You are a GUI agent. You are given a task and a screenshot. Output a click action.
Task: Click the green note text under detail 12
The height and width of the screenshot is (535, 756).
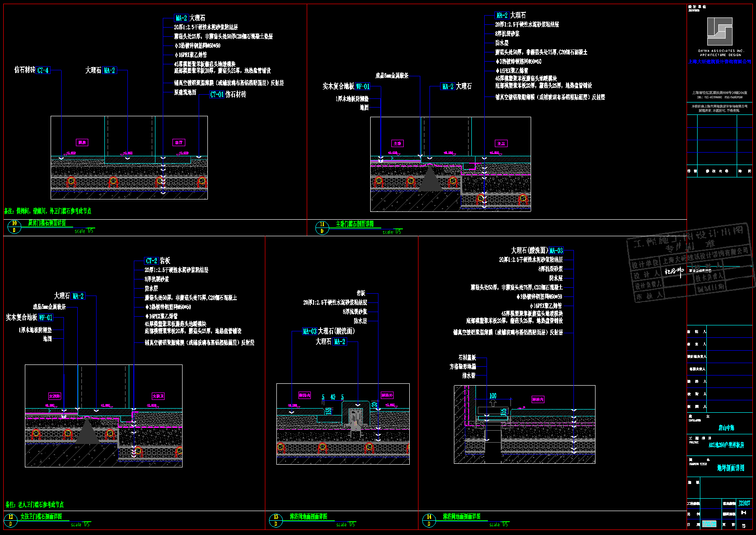pos(35,505)
